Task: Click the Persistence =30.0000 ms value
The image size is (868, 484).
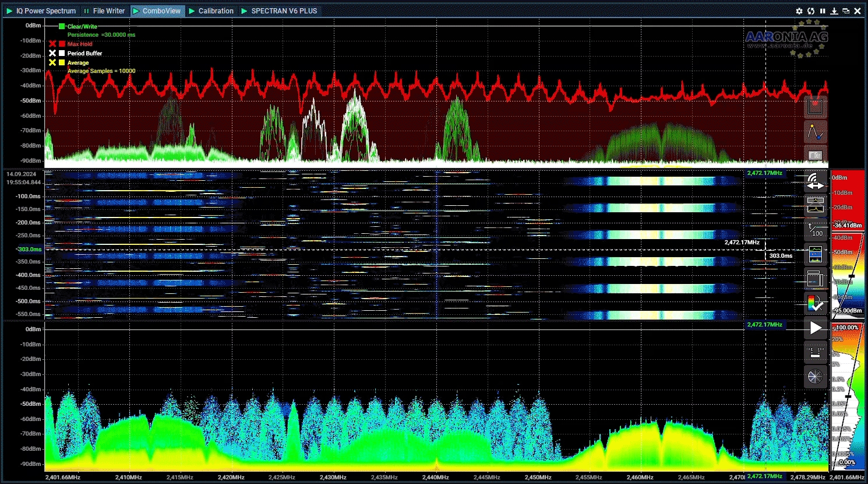Action: (x=101, y=35)
